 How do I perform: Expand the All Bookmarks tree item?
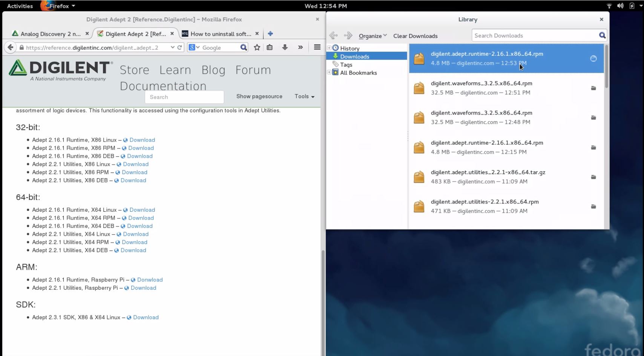point(329,72)
